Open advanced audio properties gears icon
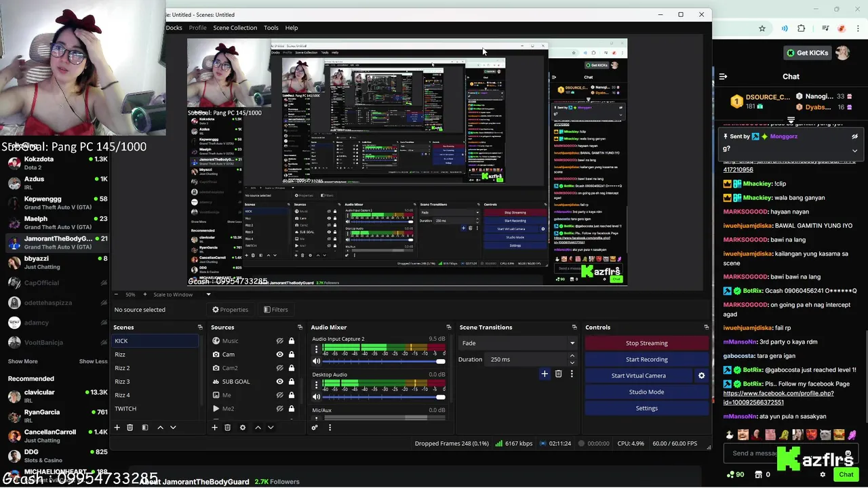Screen dimensions: 868x488 (x=315, y=428)
